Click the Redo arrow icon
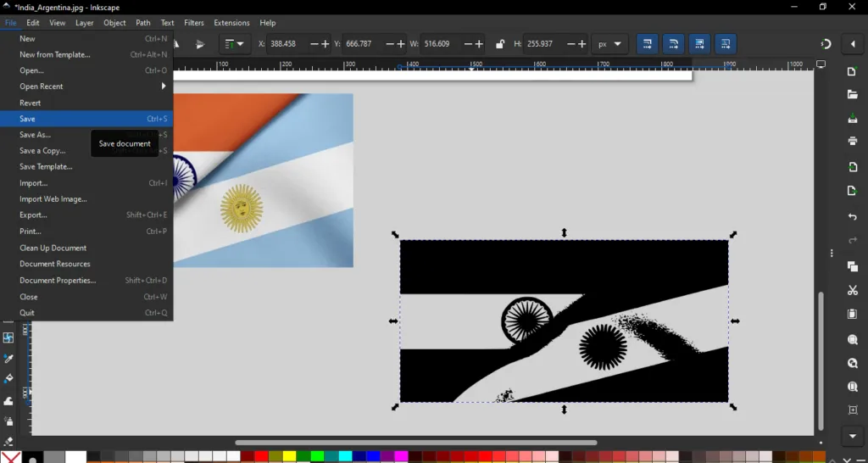Image resolution: width=868 pixels, height=463 pixels. tap(853, 240)
